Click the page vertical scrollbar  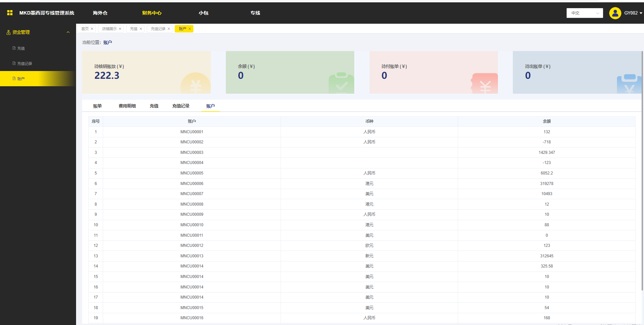click(642, 169)
